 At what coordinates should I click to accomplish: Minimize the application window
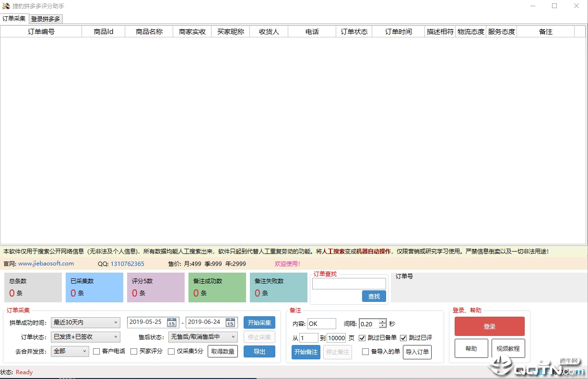[533, 6]
